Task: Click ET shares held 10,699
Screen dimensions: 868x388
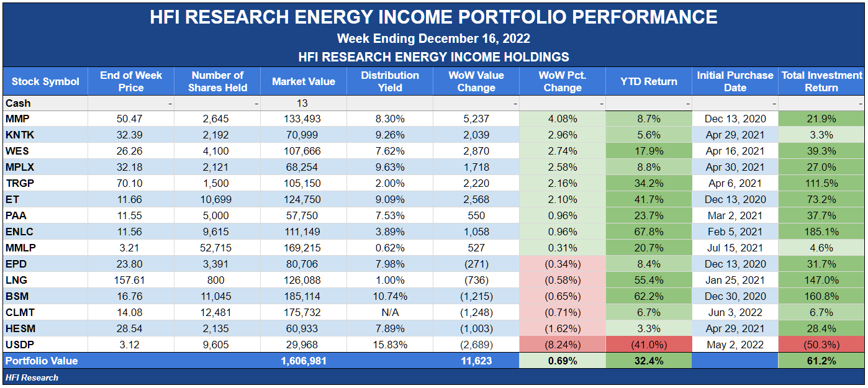Action: [217, 199]
